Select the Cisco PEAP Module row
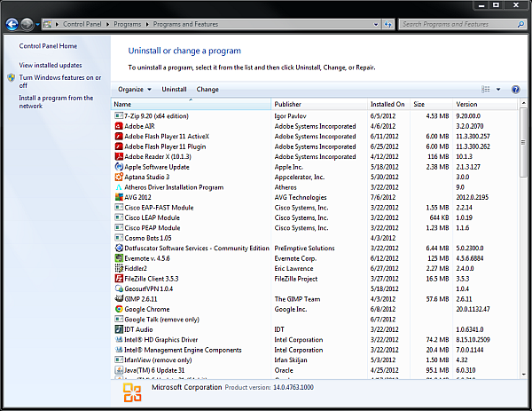The image size is (532, 411). (x=316, y=227)
